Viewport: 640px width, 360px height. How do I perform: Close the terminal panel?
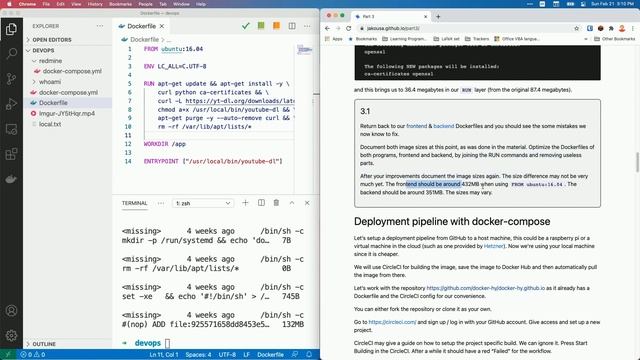click(307, 203)
